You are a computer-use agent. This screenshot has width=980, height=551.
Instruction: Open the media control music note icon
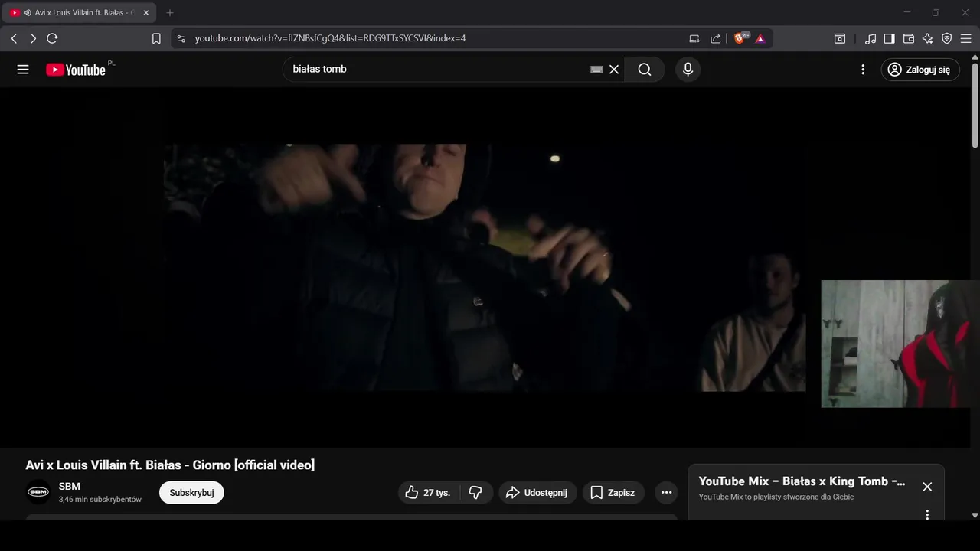(871, 38)
